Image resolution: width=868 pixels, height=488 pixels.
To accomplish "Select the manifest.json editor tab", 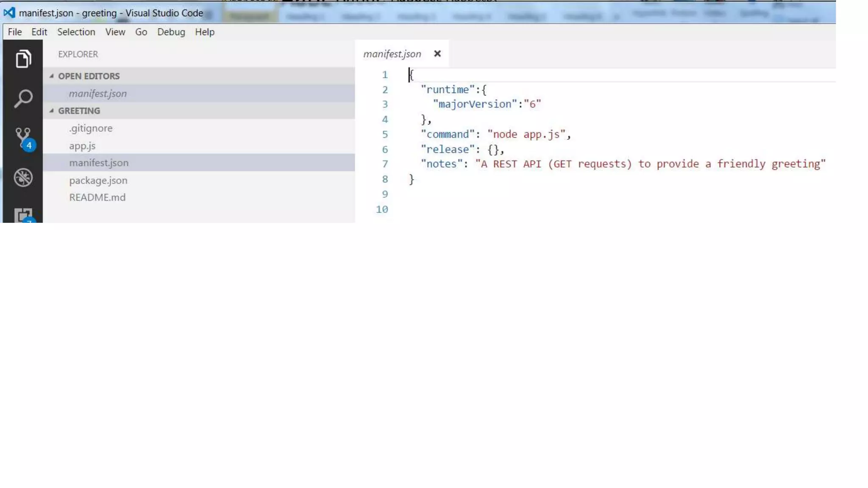I will (x=392, y=54).
